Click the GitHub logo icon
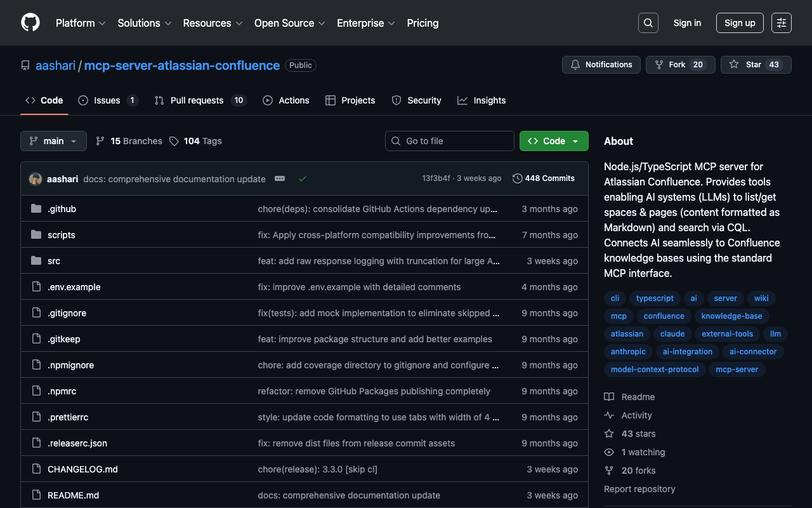Viewport: 812px width, 508px height. pos(30,23)
